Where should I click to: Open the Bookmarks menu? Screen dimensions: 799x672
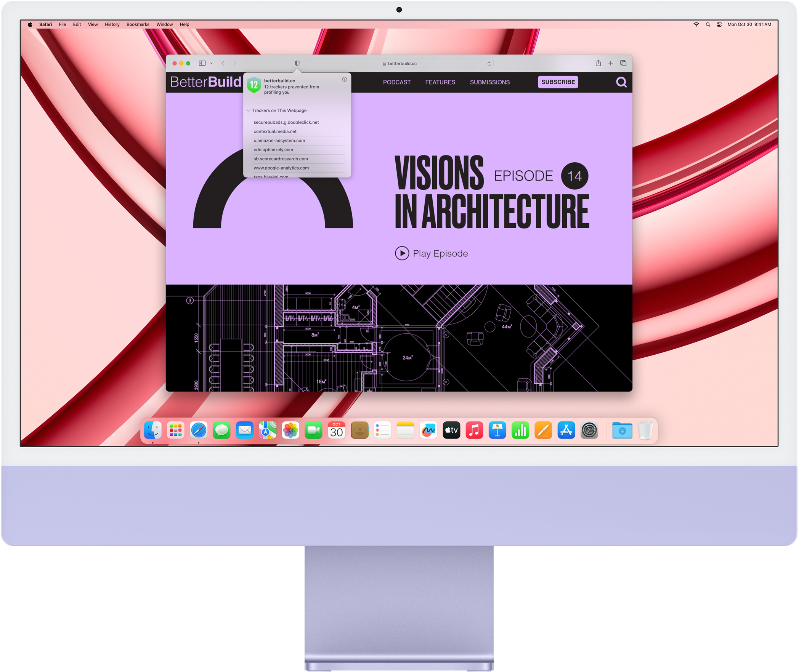point(138,24)
